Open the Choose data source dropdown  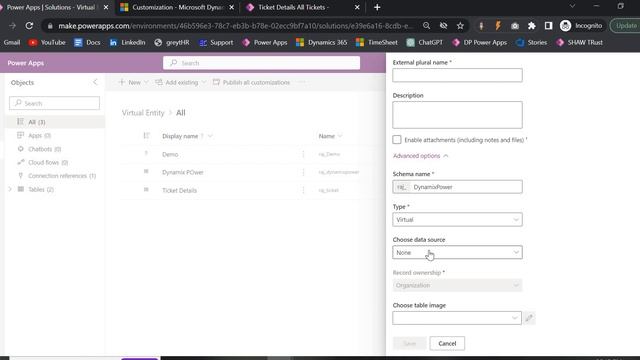(457, 252)
